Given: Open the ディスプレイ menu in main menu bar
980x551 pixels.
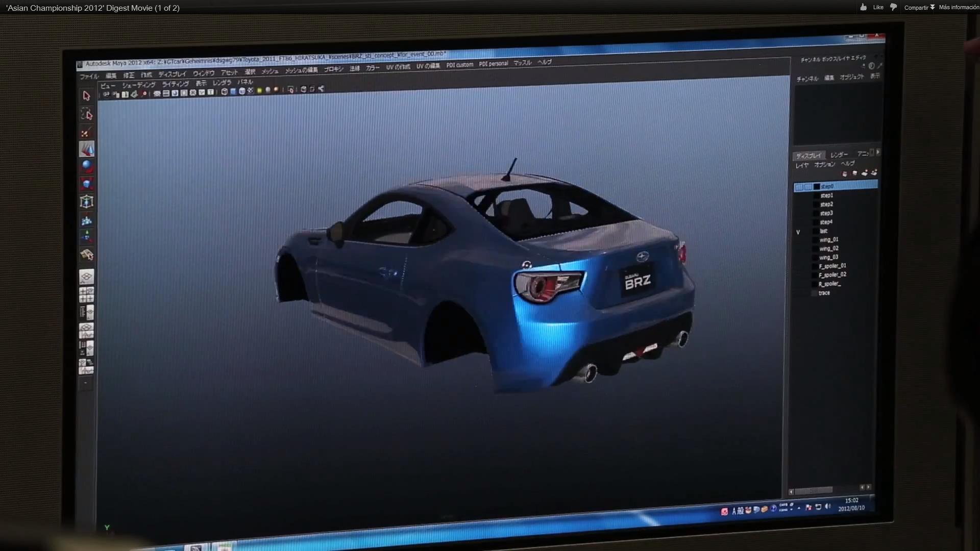Looking at the screenshot, I should tap(173, 74).
